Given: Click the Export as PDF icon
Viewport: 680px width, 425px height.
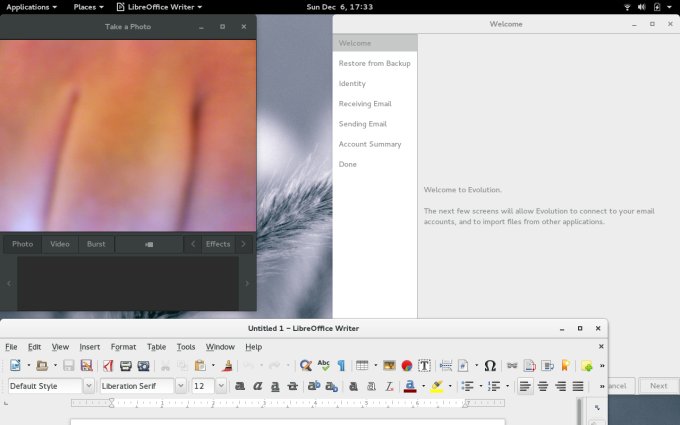Looking at the screenshot, I should (x=107, y=366).
